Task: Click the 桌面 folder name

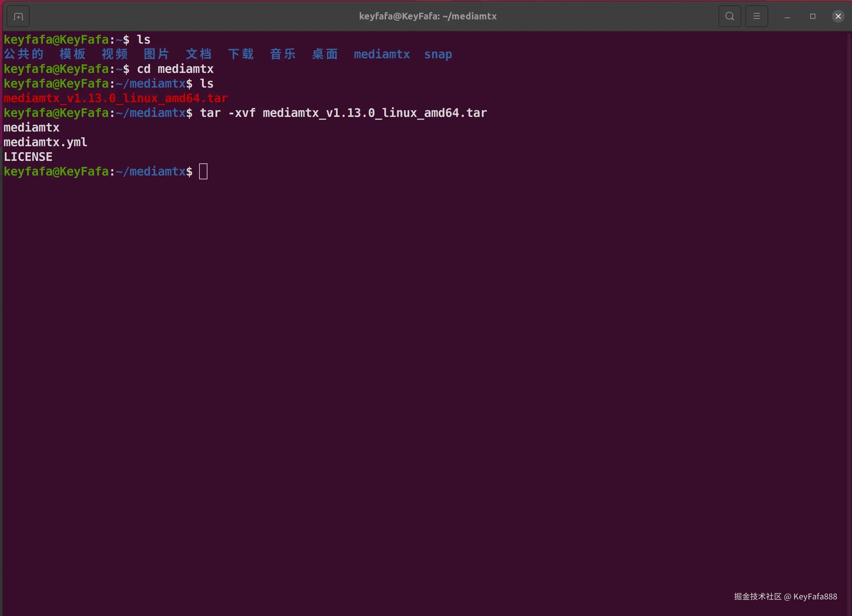Action: point(325,54)
